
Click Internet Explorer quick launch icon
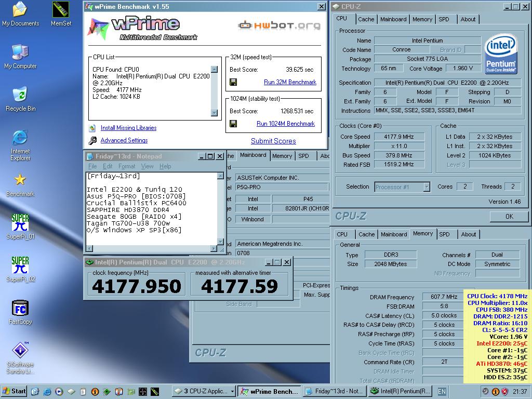click(x=47, y=392)
